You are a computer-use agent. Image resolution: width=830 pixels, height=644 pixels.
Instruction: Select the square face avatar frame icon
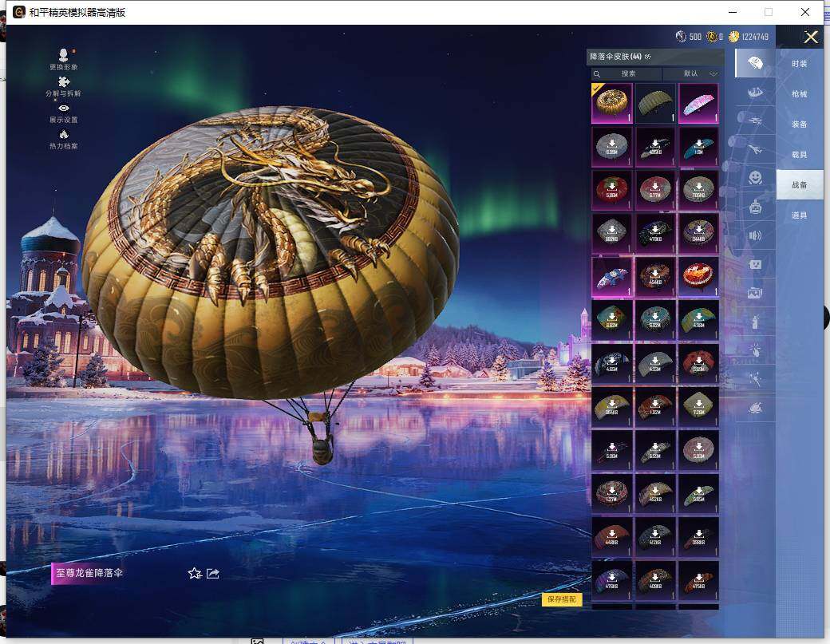755,263
